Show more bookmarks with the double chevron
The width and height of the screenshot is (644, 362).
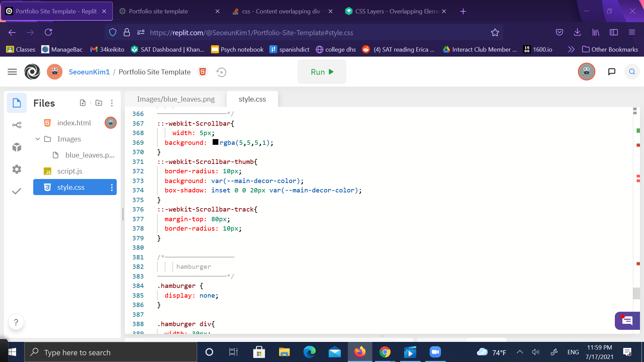[571, 49]
